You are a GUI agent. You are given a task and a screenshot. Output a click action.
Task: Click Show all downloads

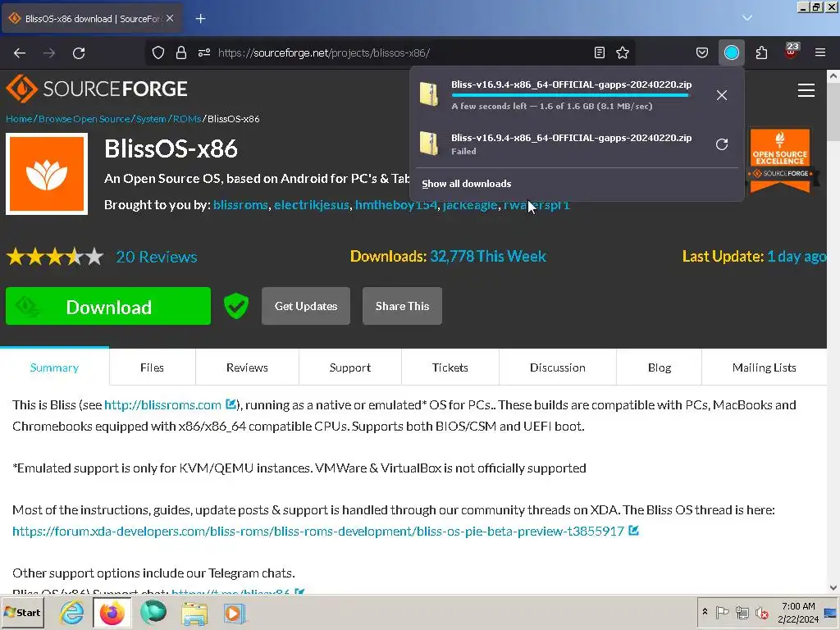click(466, 184)
